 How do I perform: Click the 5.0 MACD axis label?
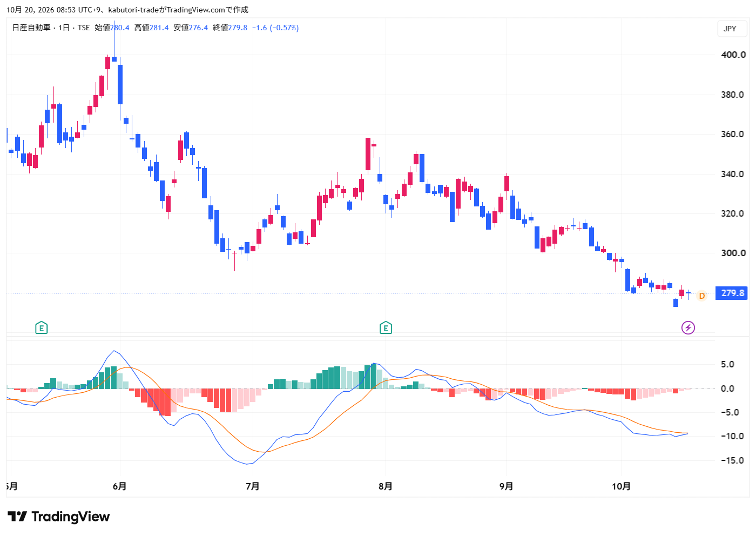[728, 364]
